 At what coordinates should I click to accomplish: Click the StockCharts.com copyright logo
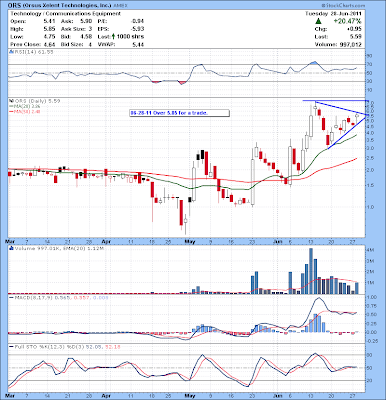[342, 6]
